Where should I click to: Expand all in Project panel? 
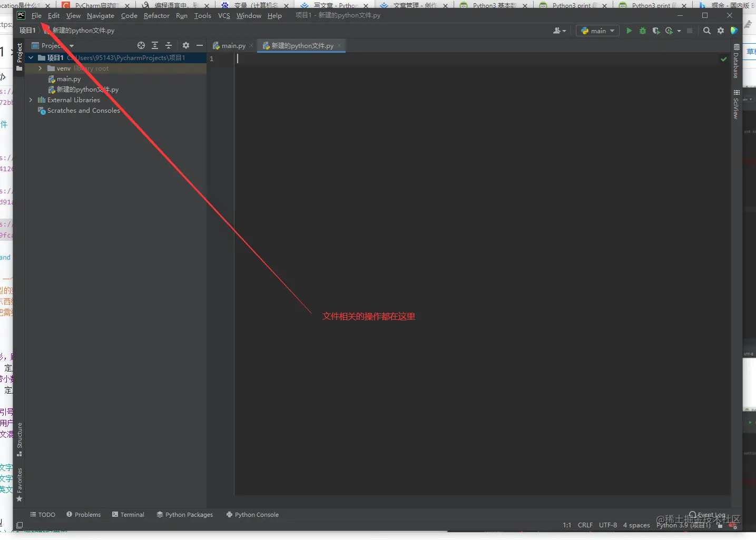coord(155,46)
